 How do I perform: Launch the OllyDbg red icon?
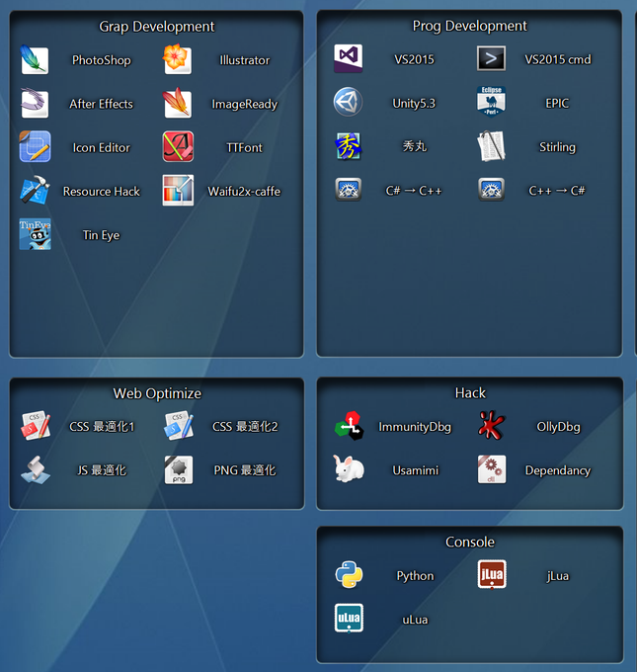492,426
